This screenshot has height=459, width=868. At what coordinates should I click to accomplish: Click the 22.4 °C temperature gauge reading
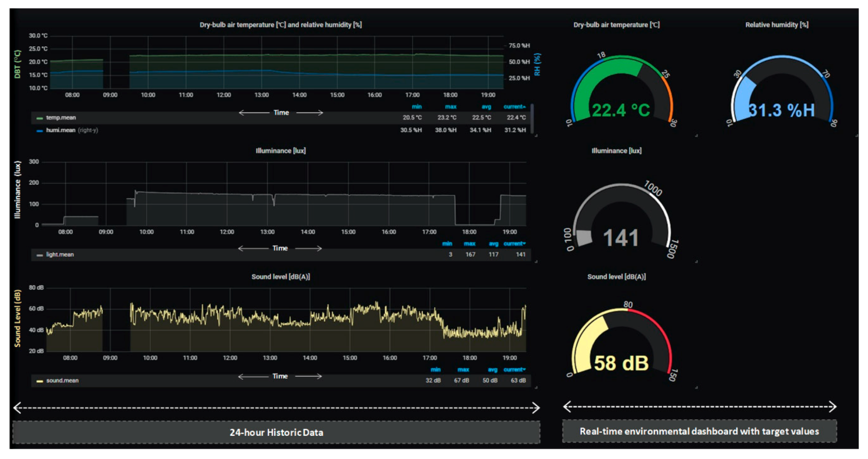pos(621,110)
